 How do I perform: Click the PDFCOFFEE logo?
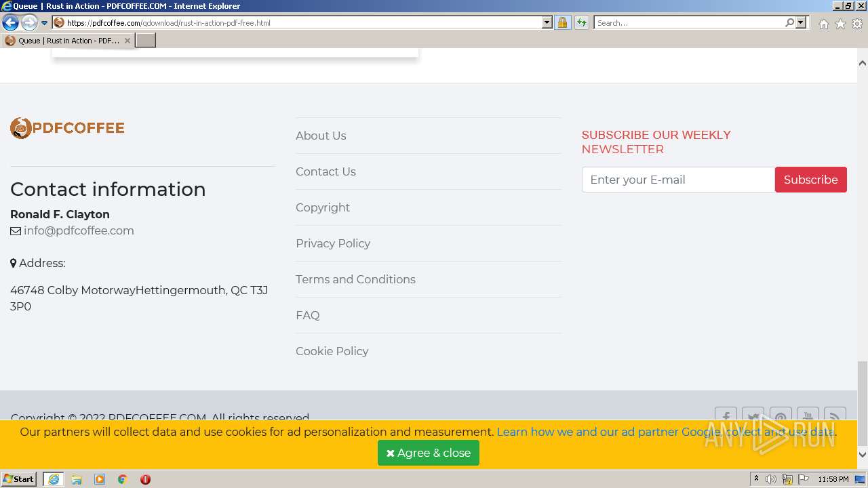click(x=67, y=127)
